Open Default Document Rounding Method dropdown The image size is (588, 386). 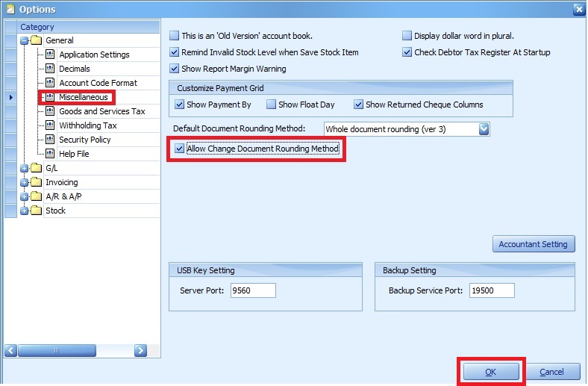point(484,129)
